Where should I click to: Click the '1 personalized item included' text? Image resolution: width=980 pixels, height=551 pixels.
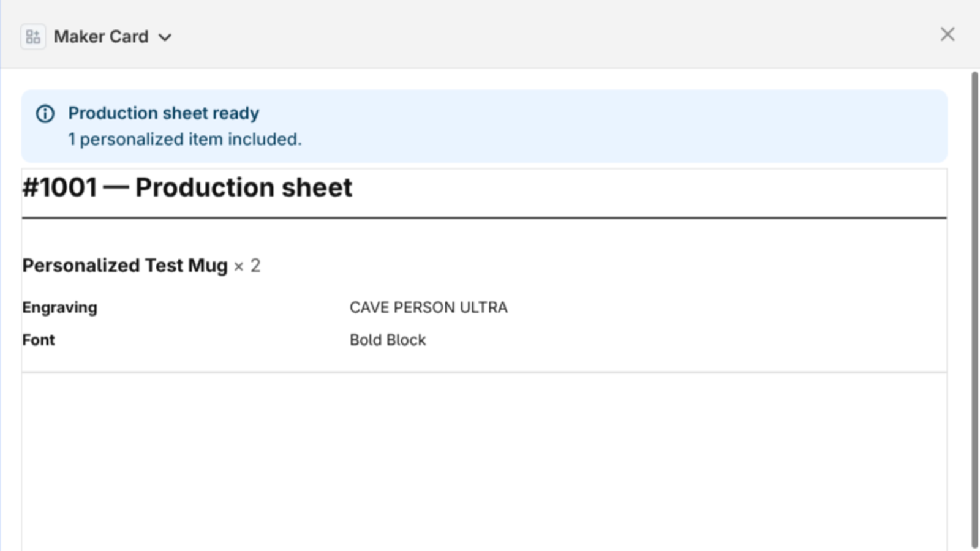[185, 140]
